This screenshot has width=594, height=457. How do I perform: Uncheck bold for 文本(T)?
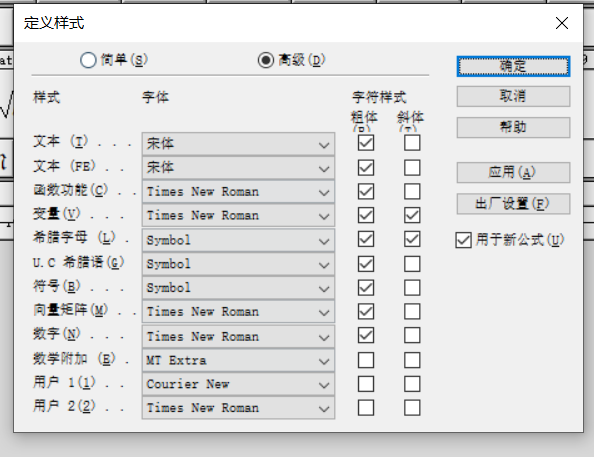(x=366, y=143)
